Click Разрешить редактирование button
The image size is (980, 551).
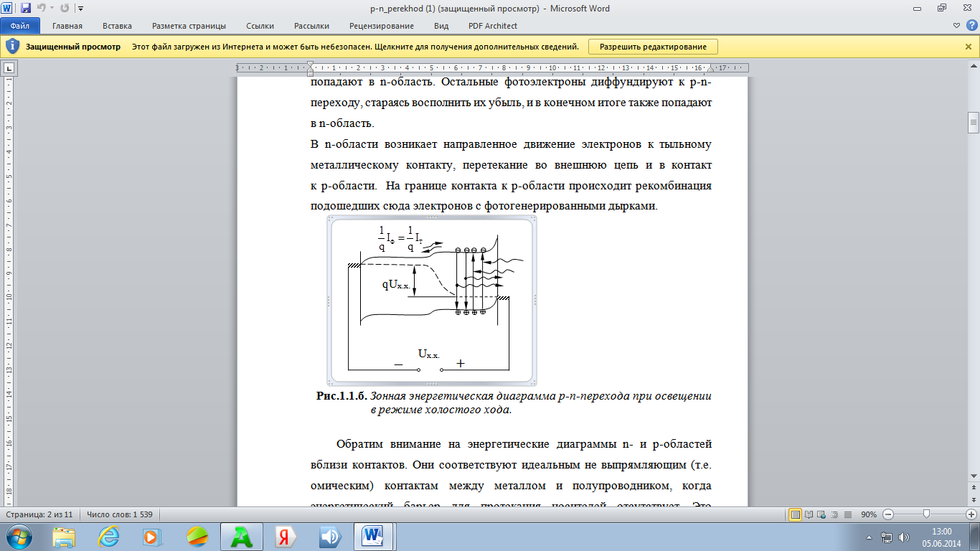[653, 47]
